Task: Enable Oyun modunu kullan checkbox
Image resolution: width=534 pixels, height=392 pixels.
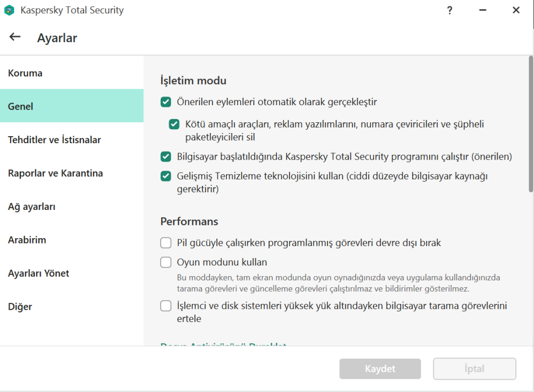Action: tap(166, 262)
